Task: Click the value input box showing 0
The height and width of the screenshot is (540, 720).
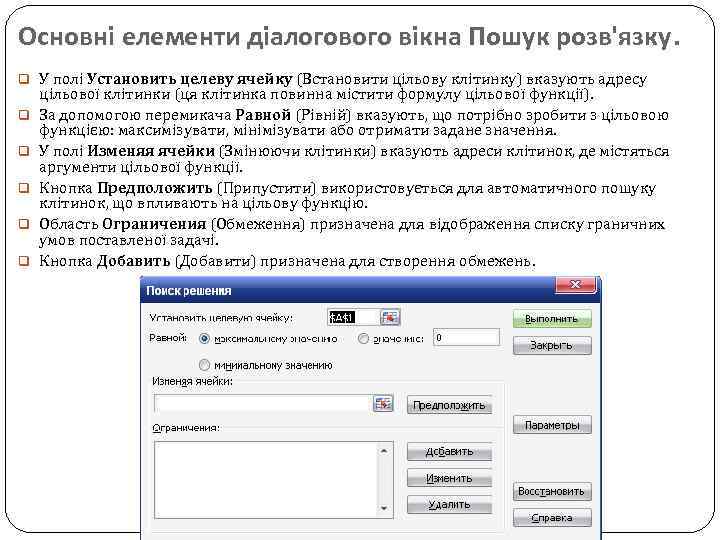Action: (466, 338)
